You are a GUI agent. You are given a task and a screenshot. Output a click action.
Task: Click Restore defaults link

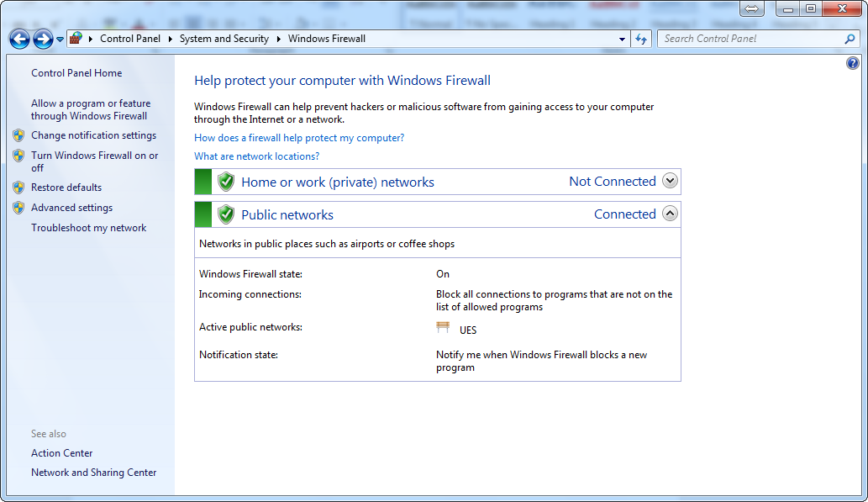point(66,188)
